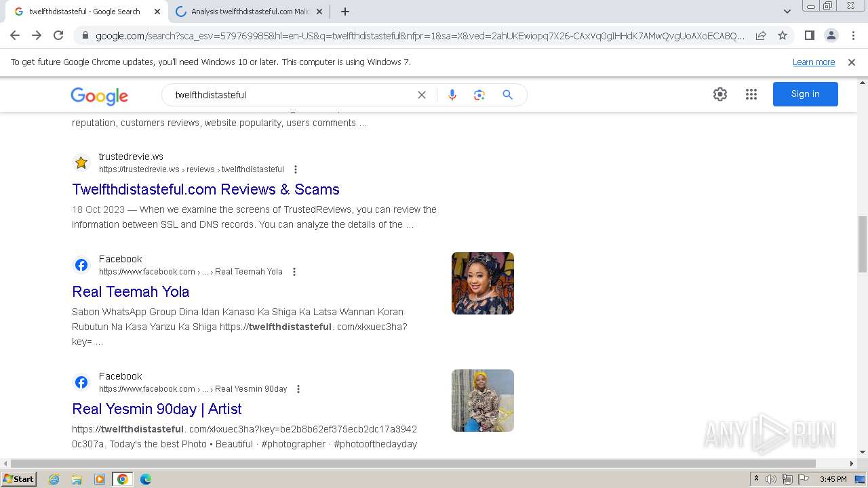Image resolution: width=868 pixels, height=488 pixels.
Task: Go forward using the browser forward arrow
Action: pos(37,35)
